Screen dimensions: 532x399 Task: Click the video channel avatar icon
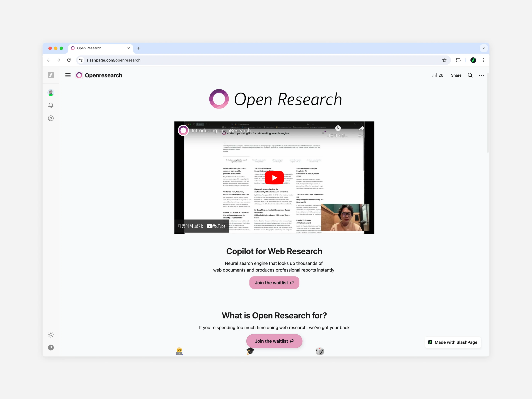tap(183, 130)
